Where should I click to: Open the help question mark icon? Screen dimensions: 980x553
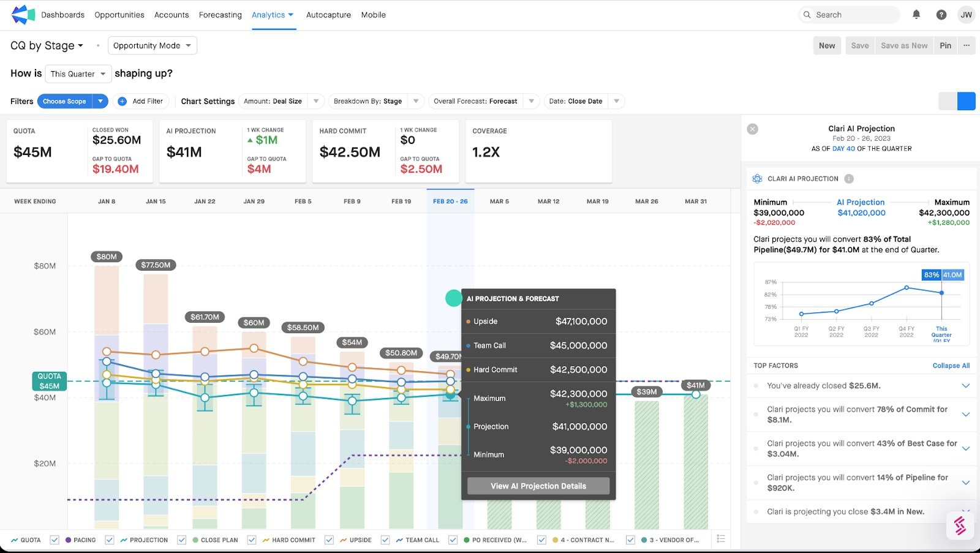point(941,15)
